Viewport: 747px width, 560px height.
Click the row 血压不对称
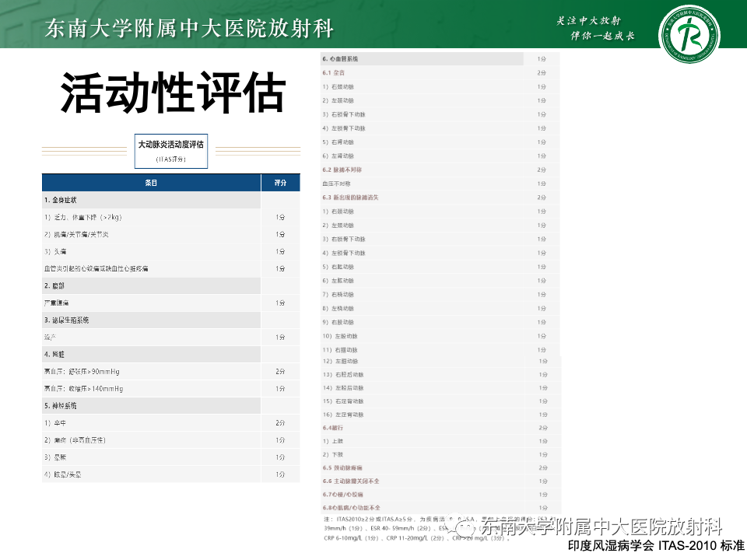(440, 184)
